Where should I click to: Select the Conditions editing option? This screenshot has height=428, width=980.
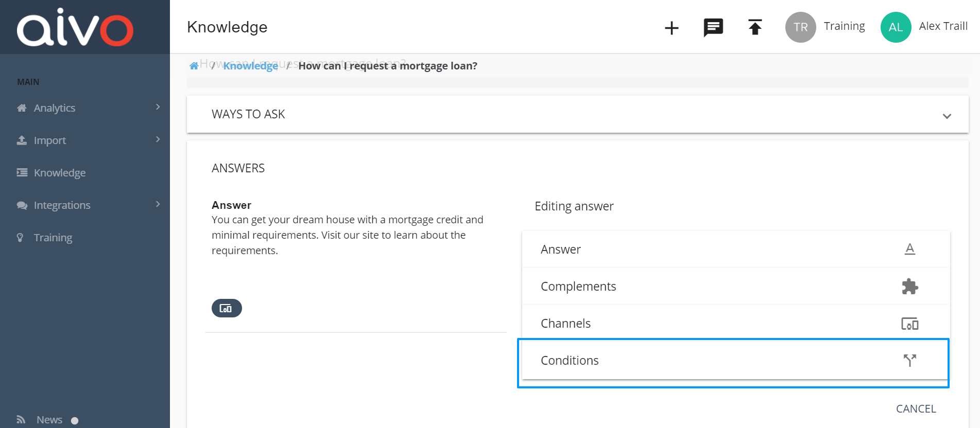(x=736, y=361)
